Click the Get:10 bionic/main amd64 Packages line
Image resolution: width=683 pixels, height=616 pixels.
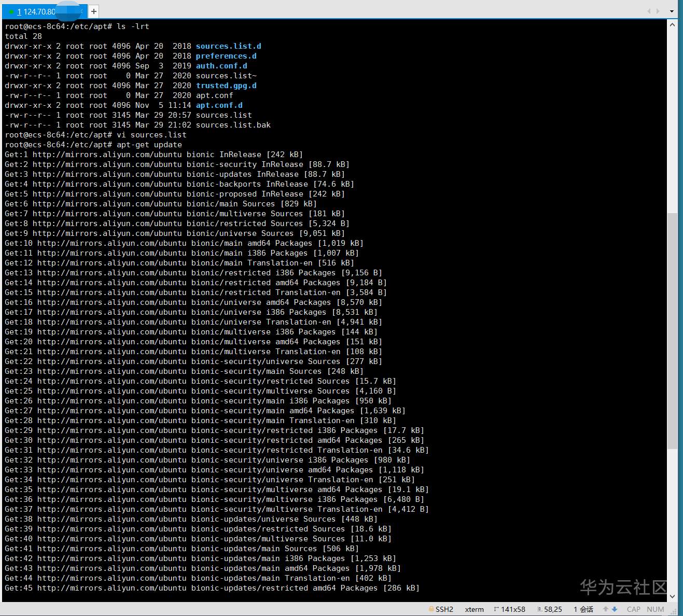pos(184,243)
